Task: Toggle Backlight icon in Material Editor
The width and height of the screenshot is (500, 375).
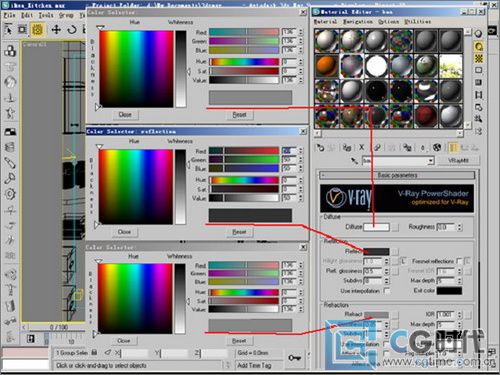Action: coord(478,46)
